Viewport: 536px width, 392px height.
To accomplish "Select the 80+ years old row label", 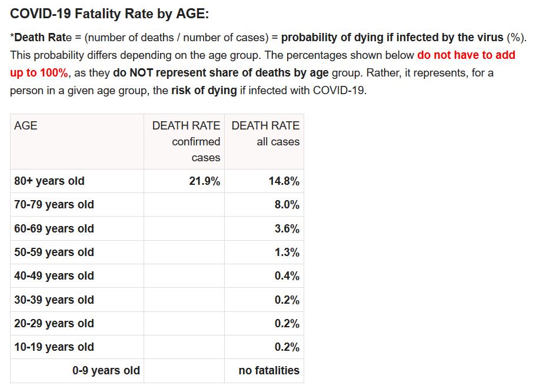I will click(x=49, y=181).
